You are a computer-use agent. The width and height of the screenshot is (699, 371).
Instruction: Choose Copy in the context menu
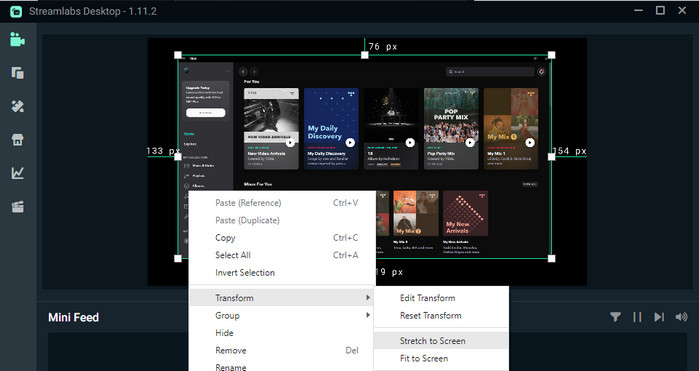[x=282, y=238]
